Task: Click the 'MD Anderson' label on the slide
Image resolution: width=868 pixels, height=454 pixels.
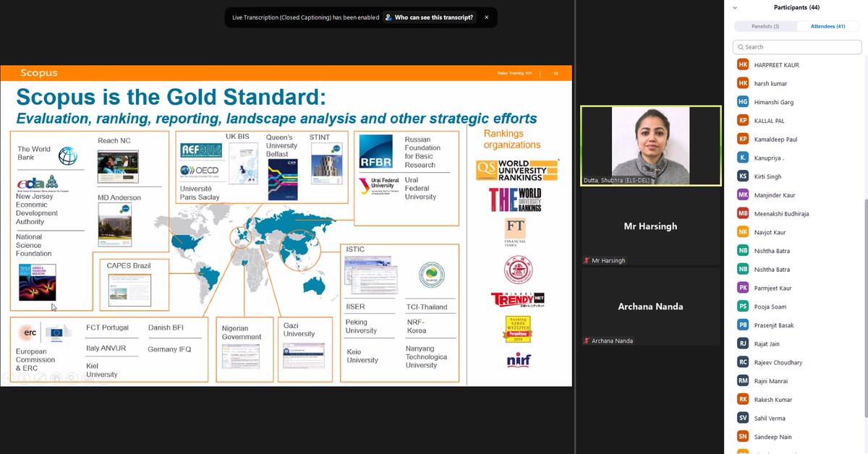Action: (x=119, y=197)
